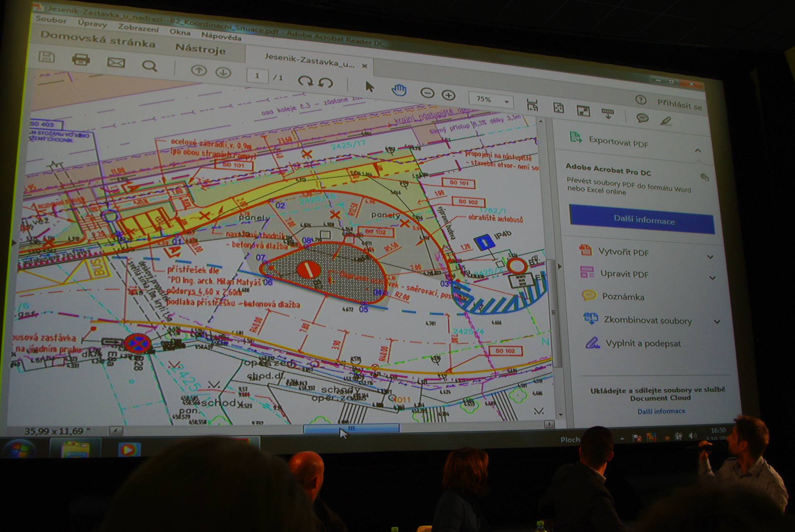Click the blue Další informace button
The width and height of the screenshot is (795, 532).
tap(642, 220)
